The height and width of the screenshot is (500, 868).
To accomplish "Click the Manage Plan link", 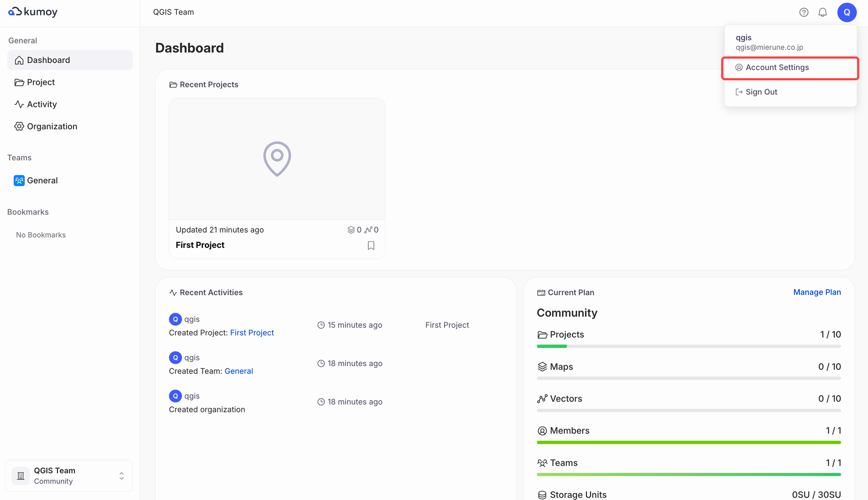I will coord(817,292).
